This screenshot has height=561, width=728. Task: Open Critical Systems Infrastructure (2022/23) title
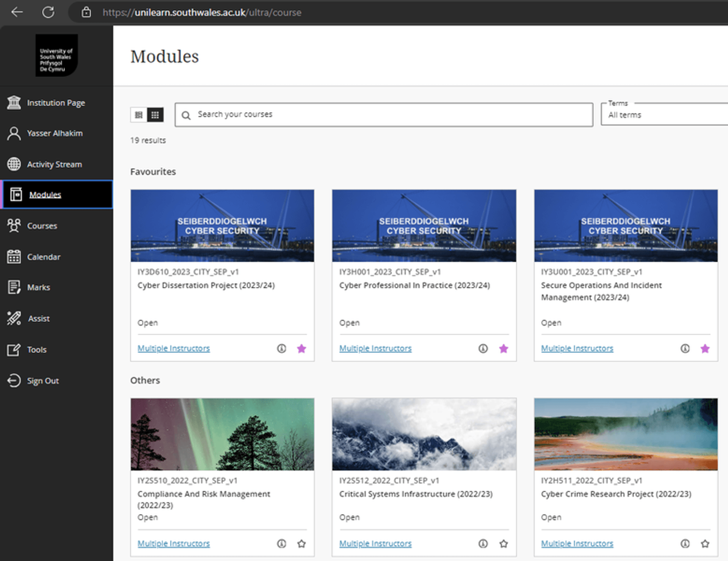click(416, 494)
